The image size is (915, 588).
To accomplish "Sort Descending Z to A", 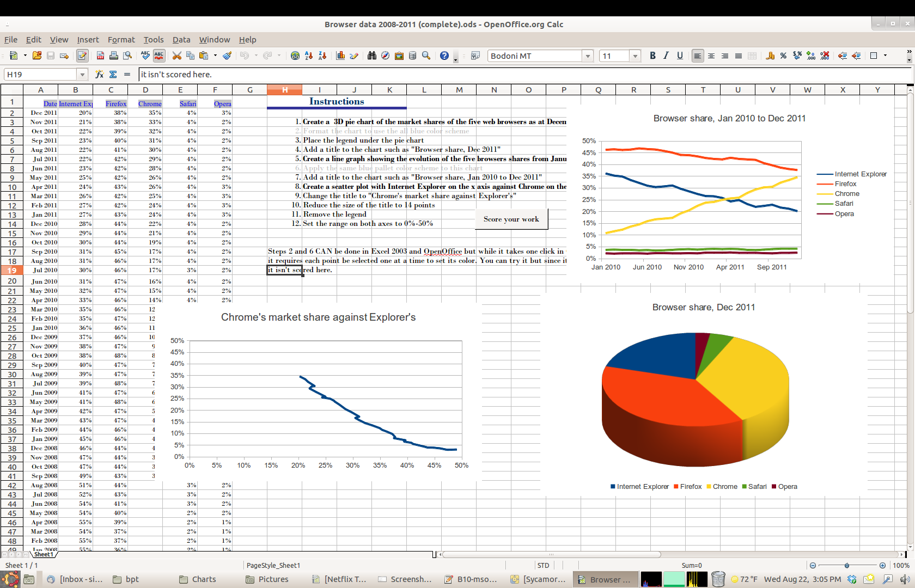I will coord(322,56).
